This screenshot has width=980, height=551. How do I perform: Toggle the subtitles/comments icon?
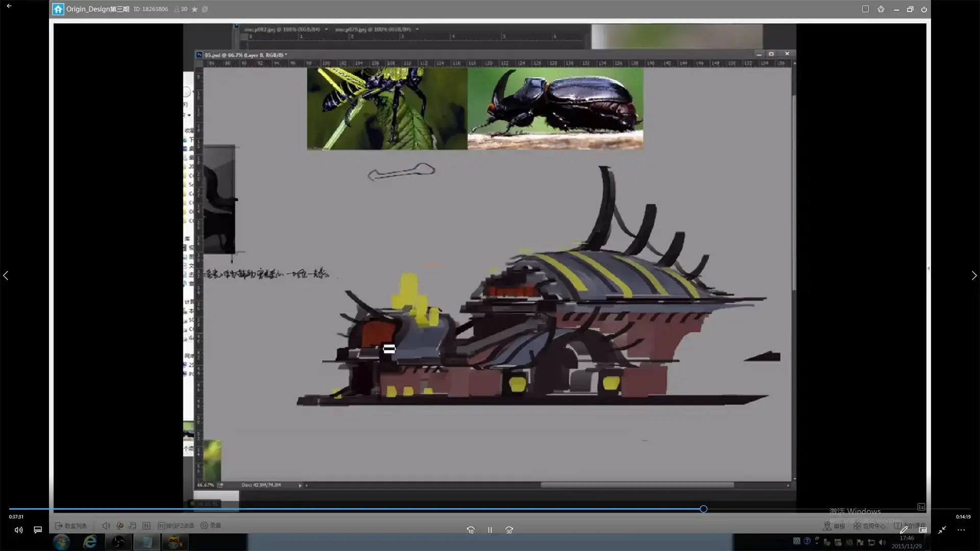coord(38,530)
